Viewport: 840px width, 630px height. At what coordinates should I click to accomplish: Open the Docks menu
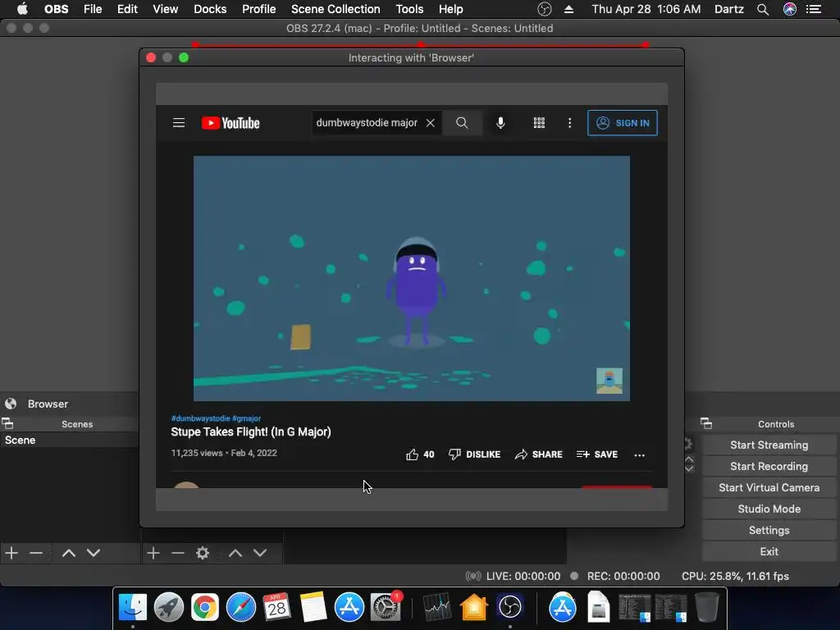pos(210,10)
